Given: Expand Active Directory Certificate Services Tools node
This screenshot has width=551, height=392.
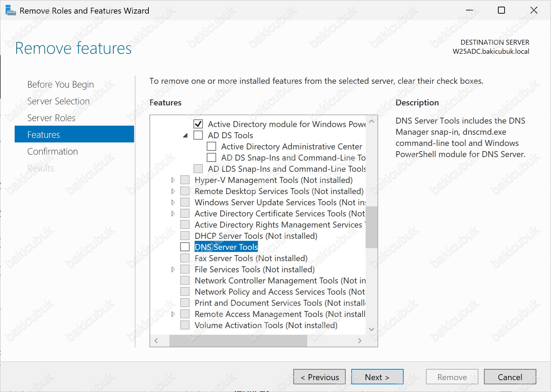Looking at the screenshot, I should [173, 214].
